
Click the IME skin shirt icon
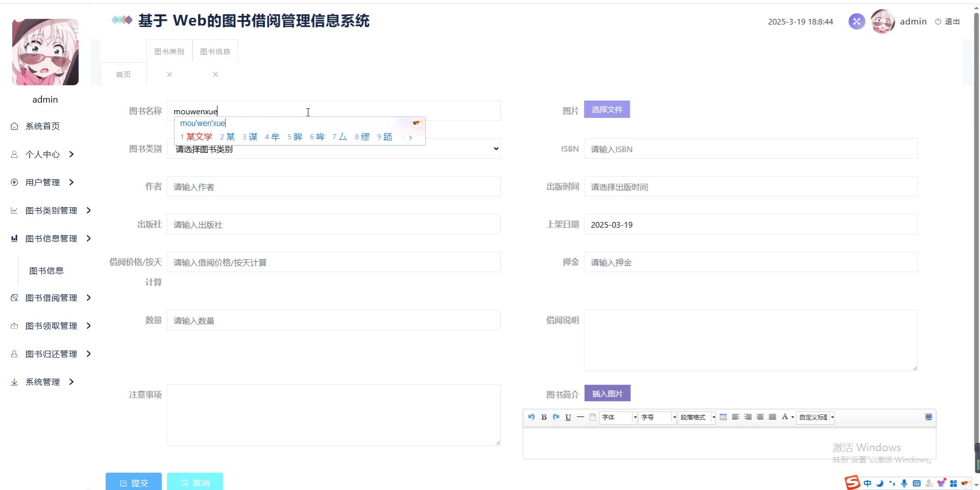click(942, 483)
